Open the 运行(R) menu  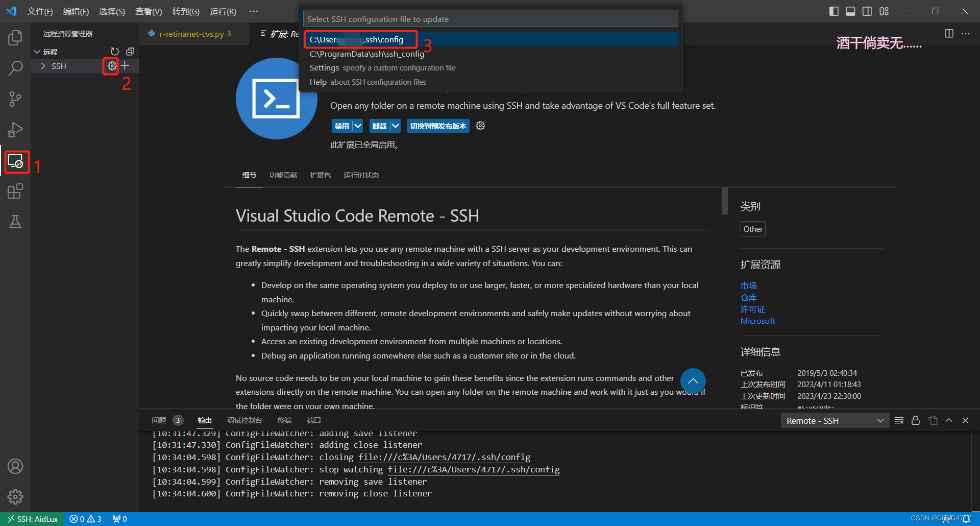(223, 11)
